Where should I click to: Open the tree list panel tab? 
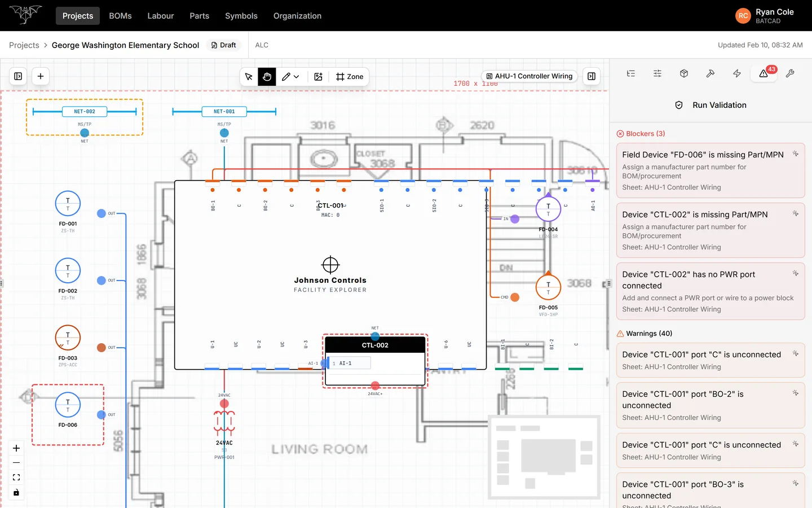click(631, 73)
